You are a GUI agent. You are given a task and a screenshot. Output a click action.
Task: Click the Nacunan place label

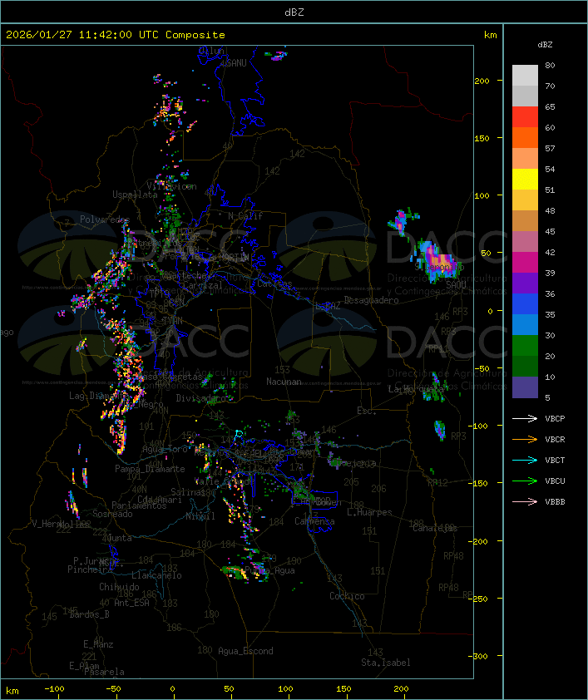pyautogui.click(x=284, y=382)
